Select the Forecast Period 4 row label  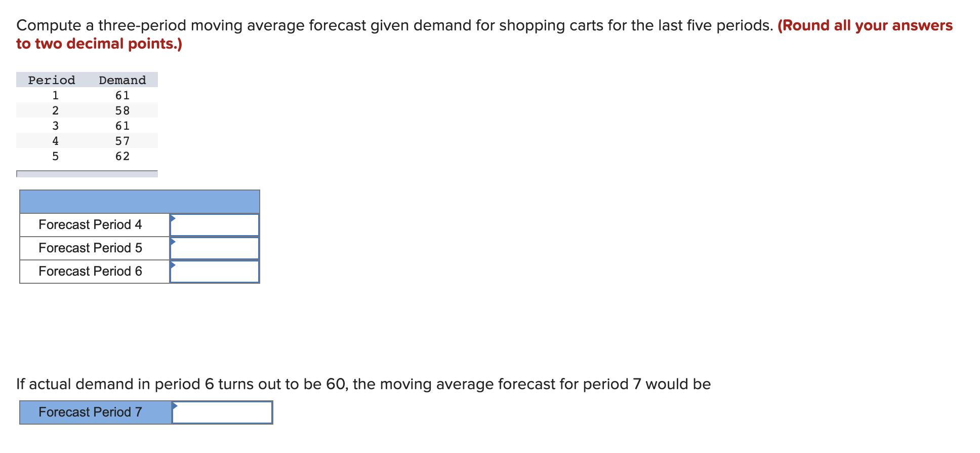(x=91, y=224)
